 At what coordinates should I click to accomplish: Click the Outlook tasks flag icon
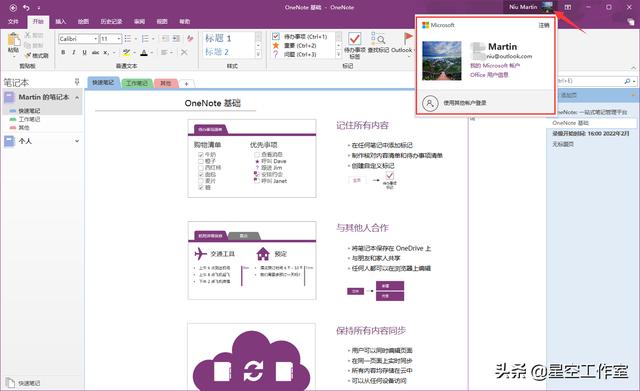point(408,39)
